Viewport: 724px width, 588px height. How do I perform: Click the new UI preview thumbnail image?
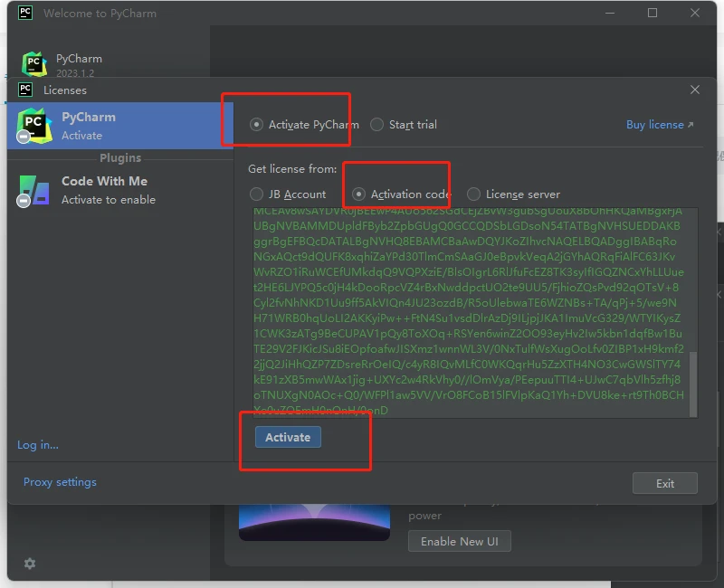314,523
